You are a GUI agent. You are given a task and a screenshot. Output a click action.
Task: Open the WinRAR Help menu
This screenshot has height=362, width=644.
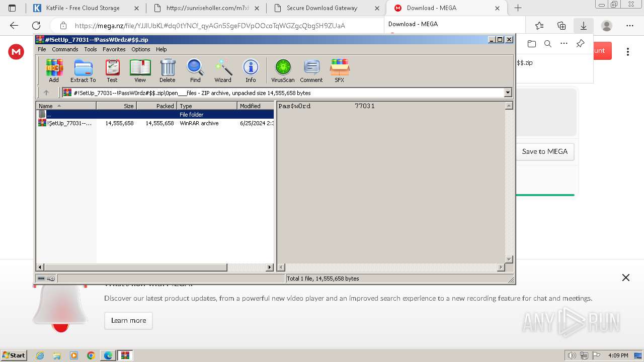[x=161, y=49]
